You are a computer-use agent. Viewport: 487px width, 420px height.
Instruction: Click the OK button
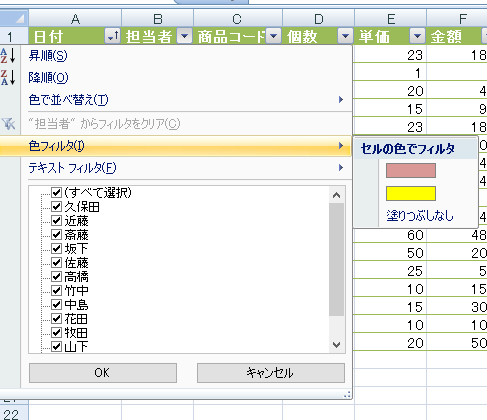point(103,373)
